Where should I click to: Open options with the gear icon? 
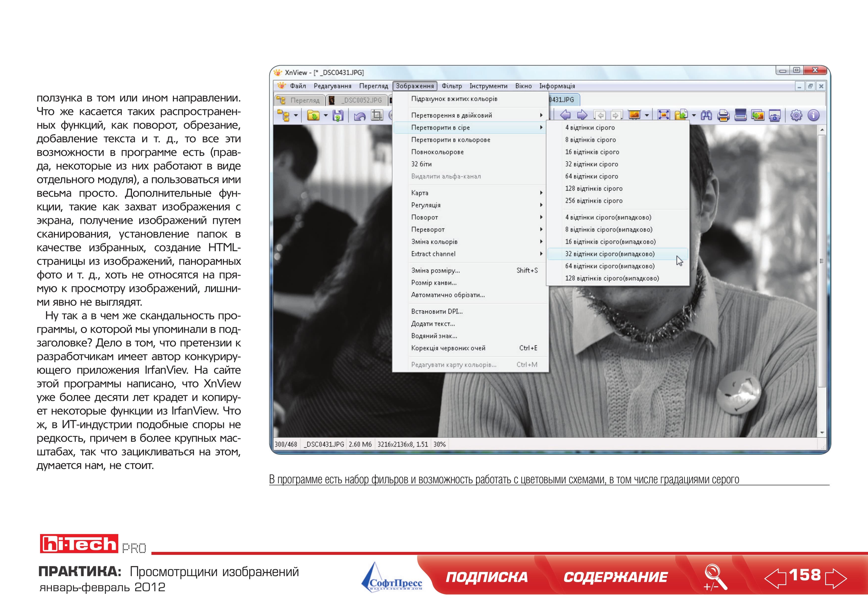click(796, 115)
